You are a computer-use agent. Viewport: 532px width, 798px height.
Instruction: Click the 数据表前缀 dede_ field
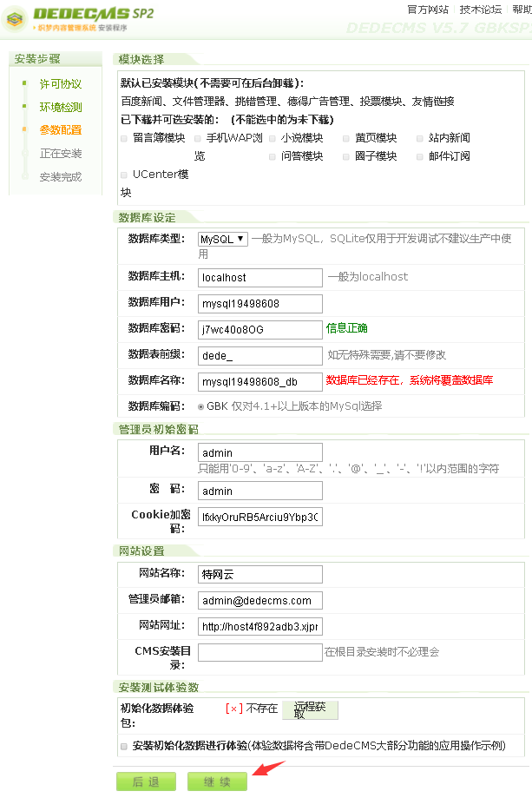(x=259, y=356)
